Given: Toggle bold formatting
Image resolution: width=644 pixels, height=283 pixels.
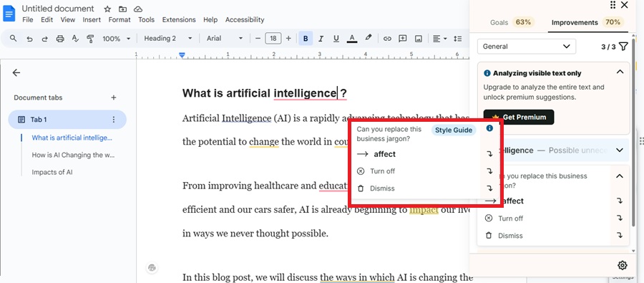Looking at the screenshot, I should (x=306, y=39).
